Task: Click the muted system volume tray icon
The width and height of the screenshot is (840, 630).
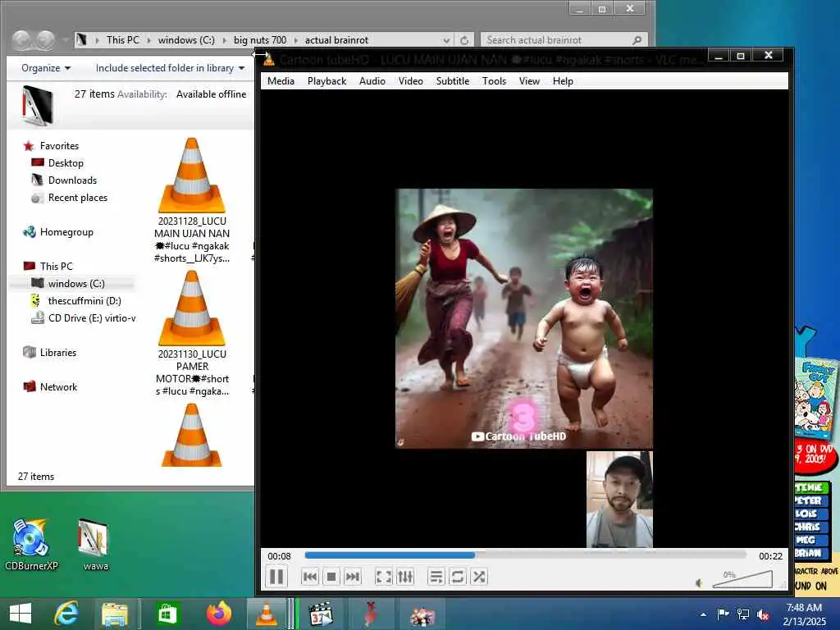Action: coord(764,614)
